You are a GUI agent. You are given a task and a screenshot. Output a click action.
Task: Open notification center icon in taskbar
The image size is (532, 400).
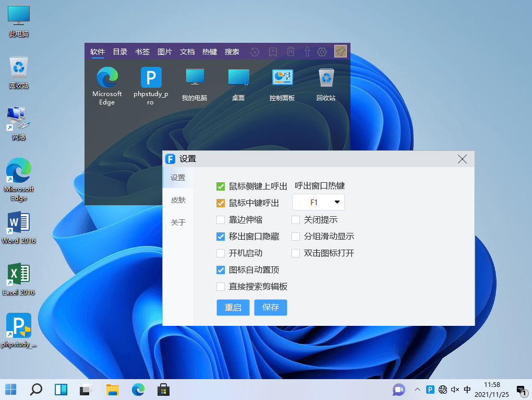coord(522,391)
